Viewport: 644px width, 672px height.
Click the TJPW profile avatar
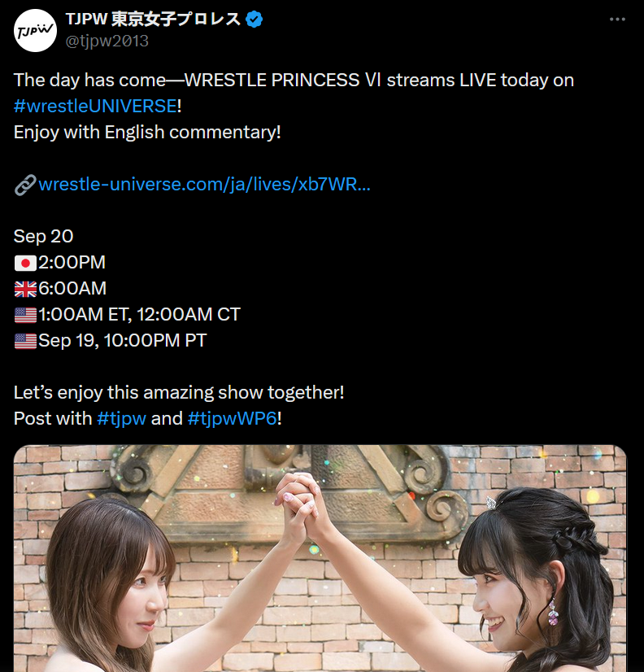point(35,30)
